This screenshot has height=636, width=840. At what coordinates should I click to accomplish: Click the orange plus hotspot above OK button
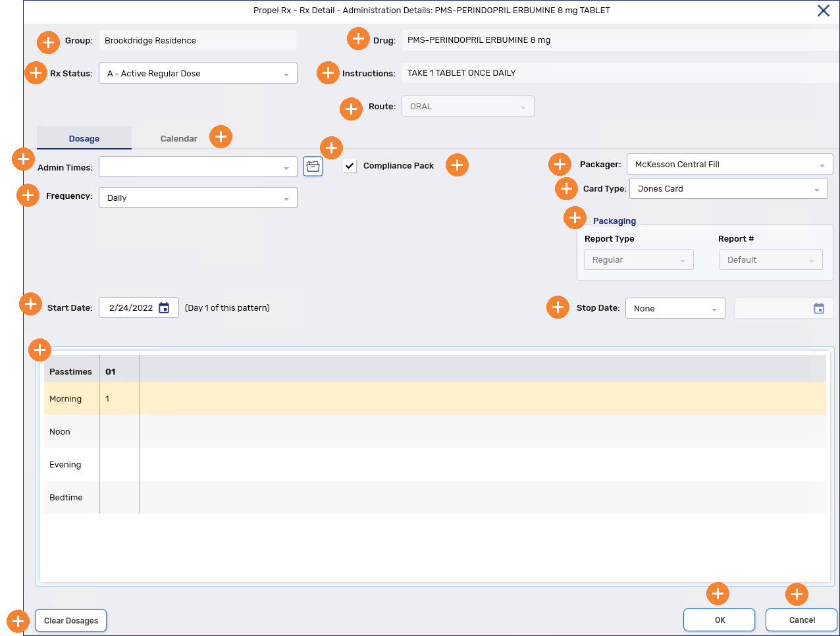click(x=718, y=594)
